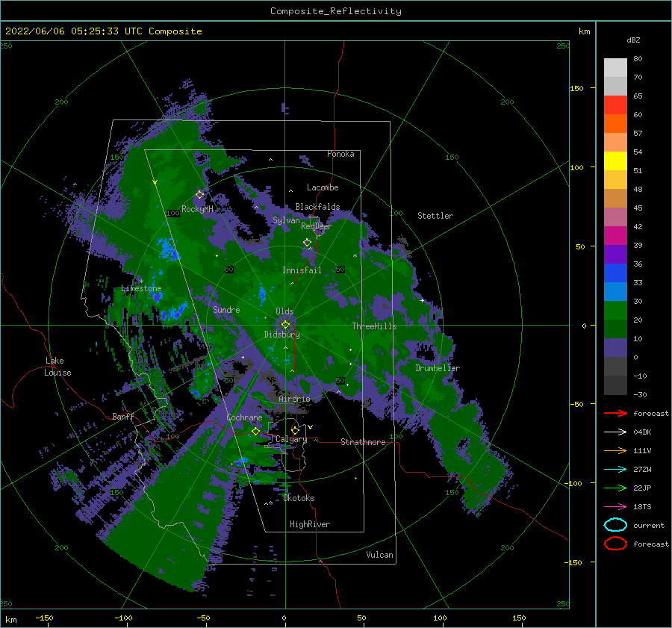The height and width of the screenshot is (628, 672).
Task: Click yellow diamond marker above RockyMH
Action: click(x=199, y=195)
